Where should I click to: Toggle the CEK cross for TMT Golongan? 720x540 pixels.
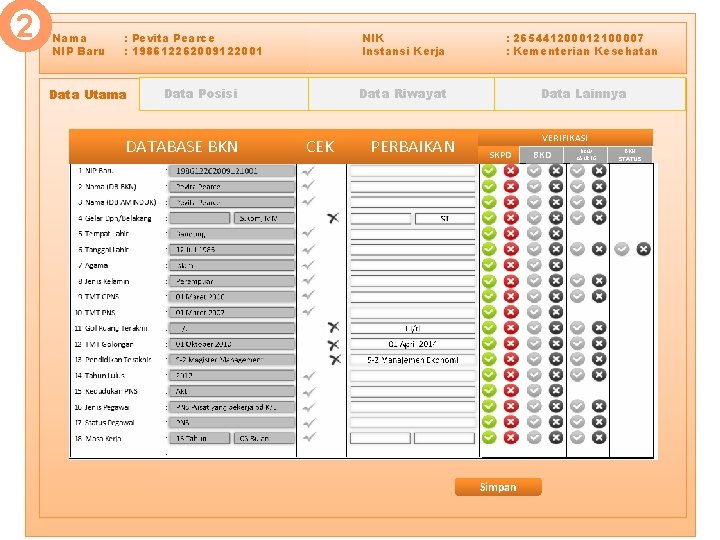334,344
